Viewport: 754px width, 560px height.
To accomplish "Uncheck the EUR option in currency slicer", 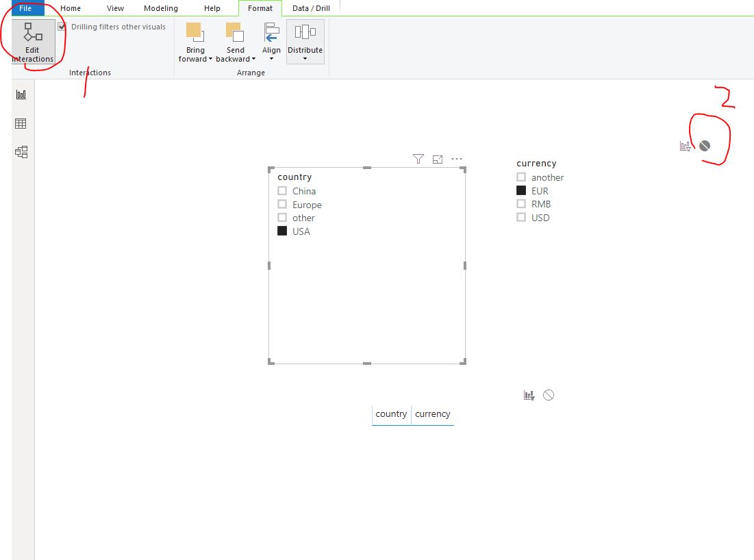I will 521,190.
